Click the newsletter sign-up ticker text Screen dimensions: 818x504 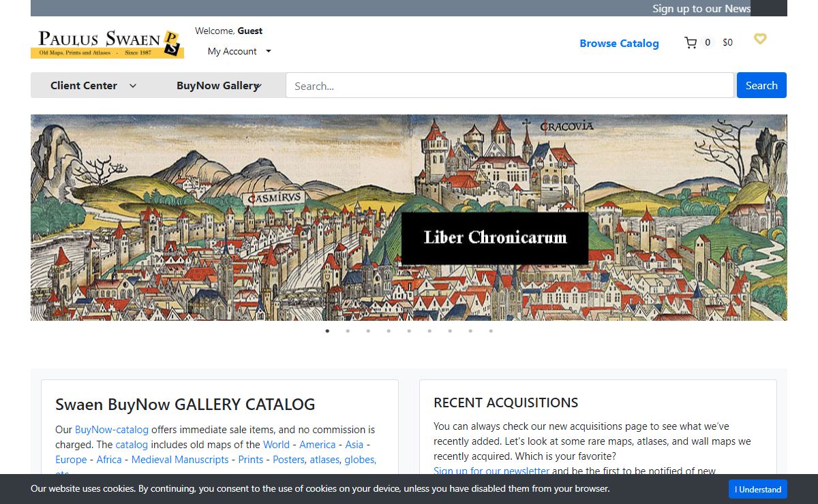(x=701, y=8)
